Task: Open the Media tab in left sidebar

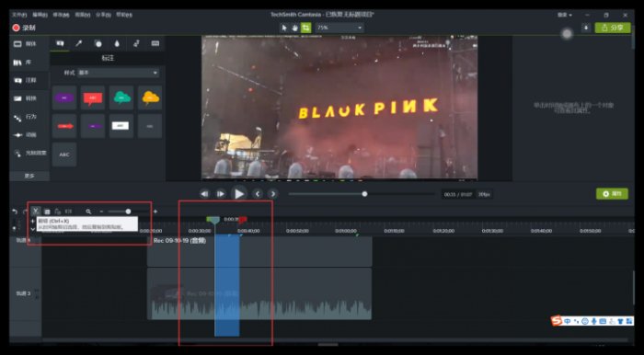Action: click(x=26, y=44)
